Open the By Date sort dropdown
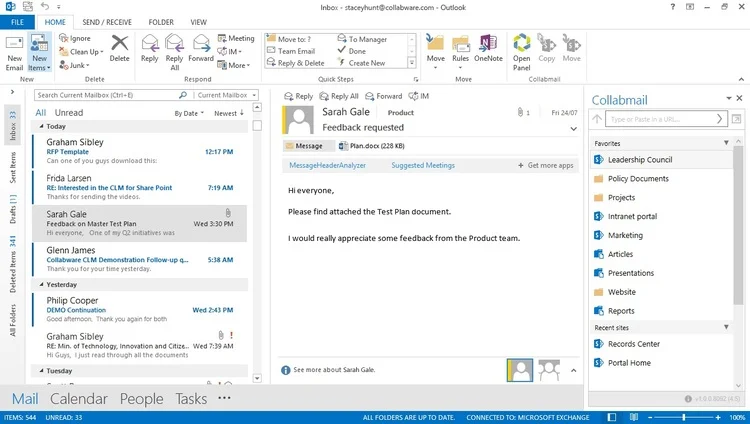 (x=189, y=113)
